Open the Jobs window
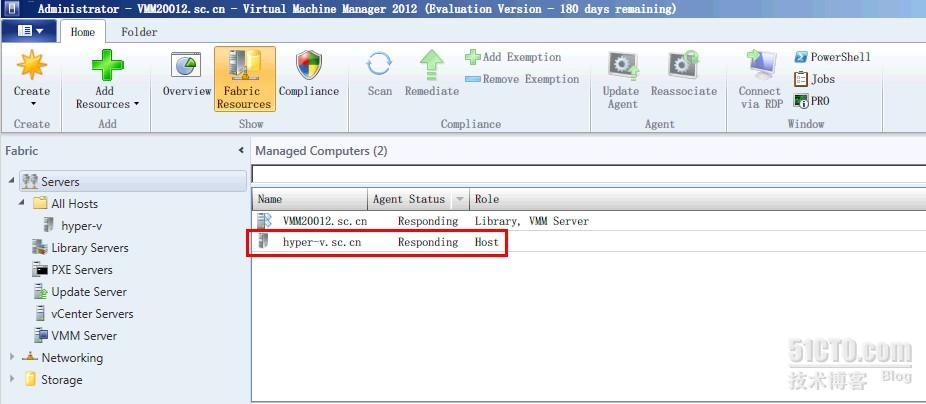The width and height of the screenshot is (926, 404). [x=814, y=79]
